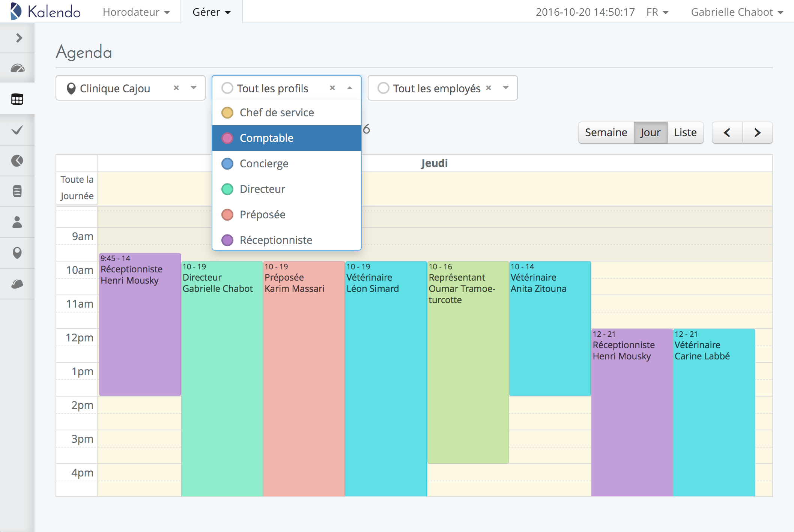Open the FR language dropdown
794x532 pixels.
point(657,12)
